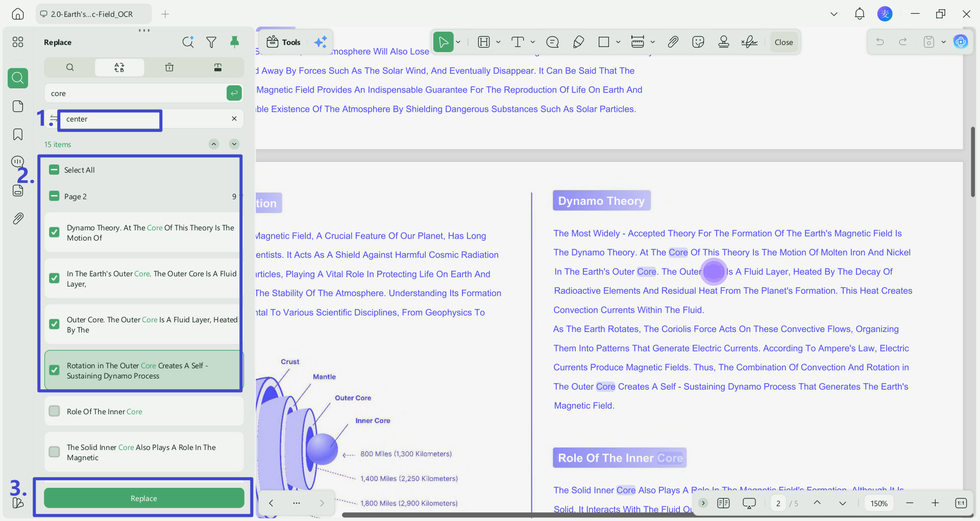Toggle the Select All checkbox

[x=54, y=170]
